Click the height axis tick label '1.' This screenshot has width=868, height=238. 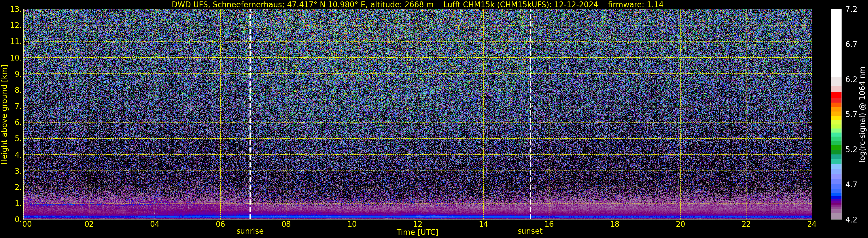click(x=18, y=204)
